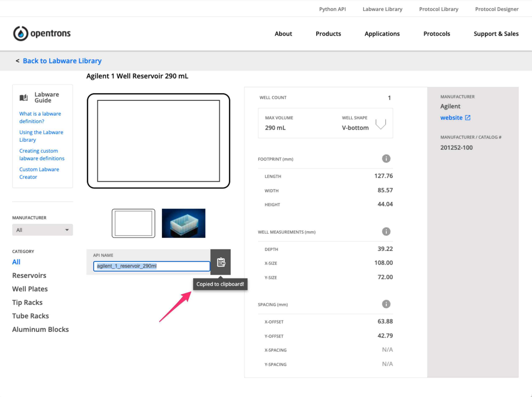532x397 pixels.
Task: Open Custom Labware Creator link
Action: click(x=39, y=173)
